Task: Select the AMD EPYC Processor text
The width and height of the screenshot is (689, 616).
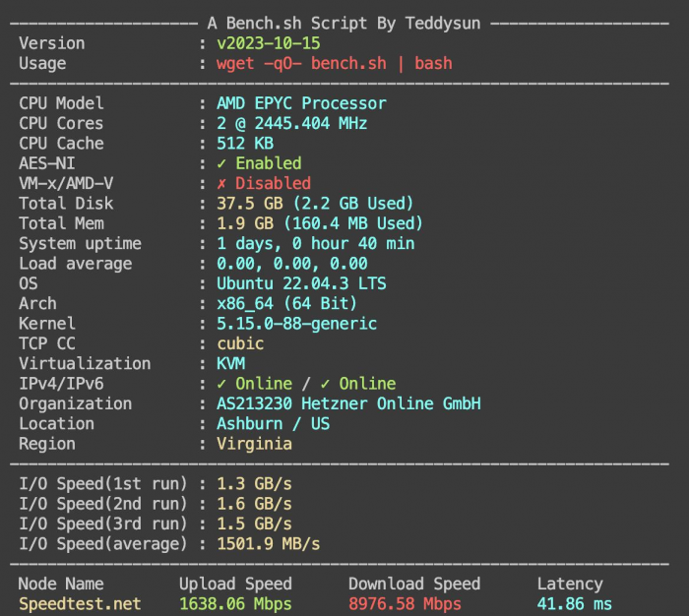Action: 301,103
